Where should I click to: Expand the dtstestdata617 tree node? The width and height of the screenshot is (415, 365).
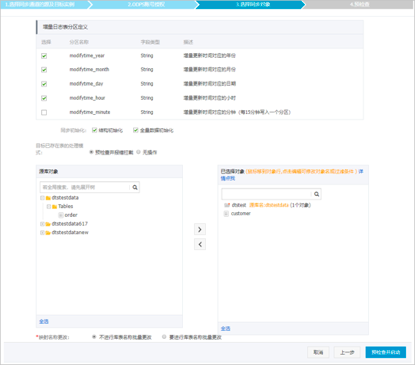point(42,224)
